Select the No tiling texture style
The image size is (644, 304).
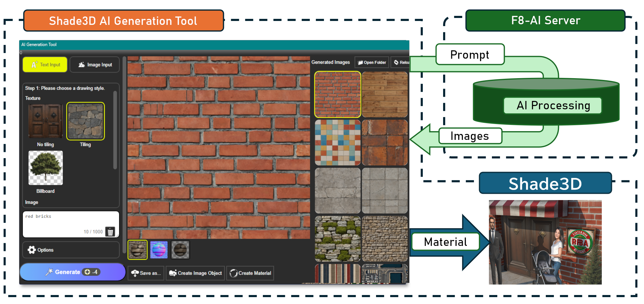46,121
